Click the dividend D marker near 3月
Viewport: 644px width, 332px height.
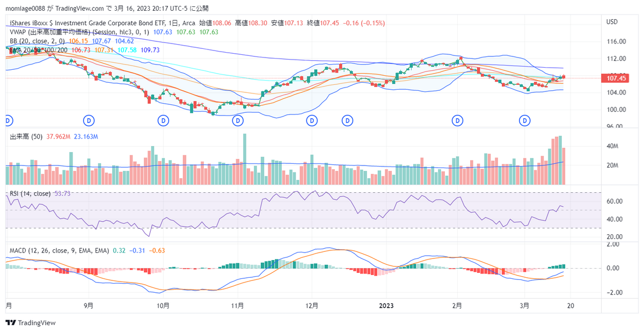(x=525, y=120)
